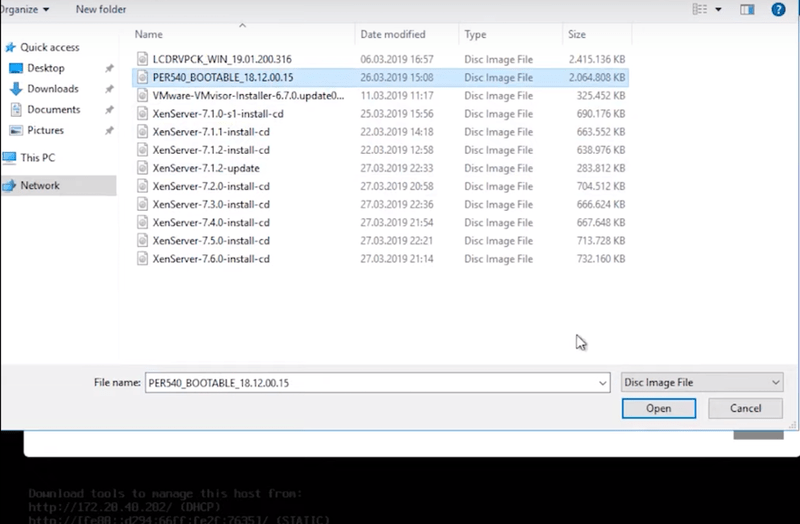Select the XenServer-7.6.0-install-cd file
This screenshot has height=524, width=800.
(x=211, y=259)
